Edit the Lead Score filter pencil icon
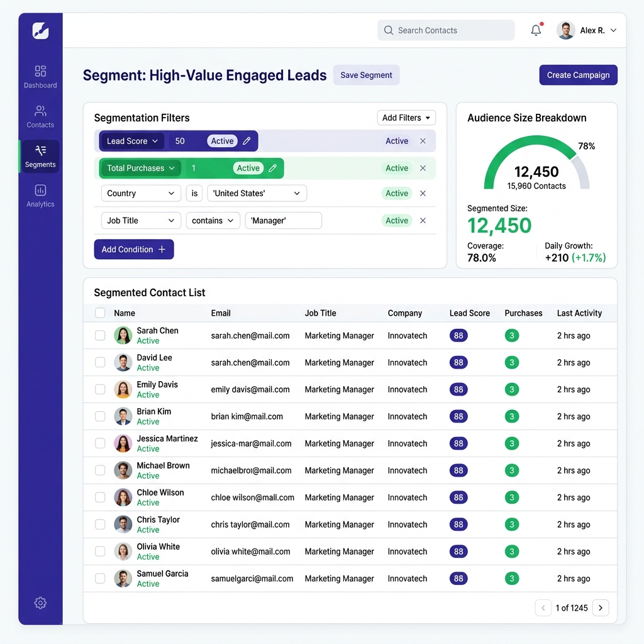644x644 pixels. [x=247, y=141]
